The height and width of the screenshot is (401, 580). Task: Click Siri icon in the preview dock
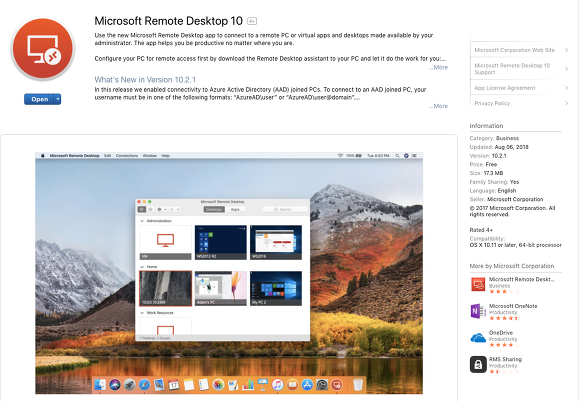click(115, 385)
